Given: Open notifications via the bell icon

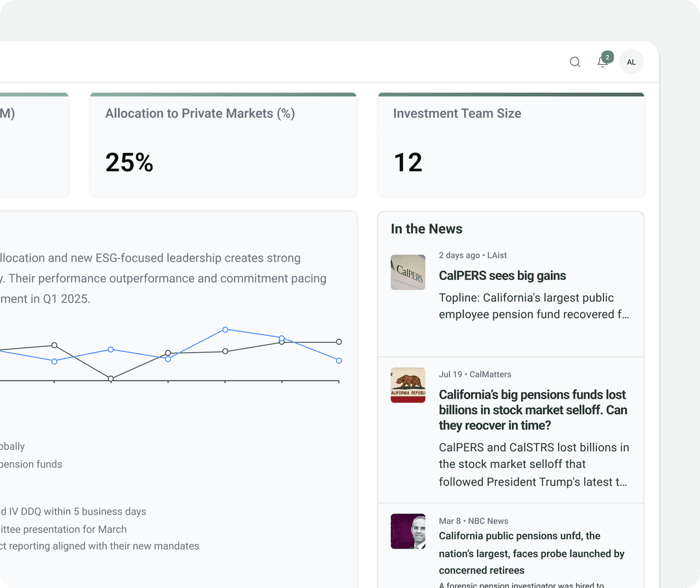Looking at the screenshot, I should [602, 63].
